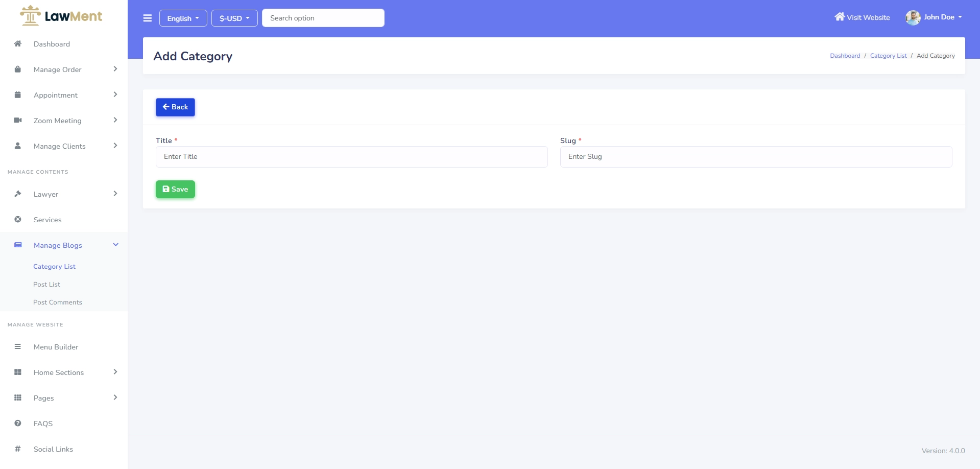The width and height of the screenshot is (980, 469).
Task: Open the English language dropdown
Action: tap(183, 18)
